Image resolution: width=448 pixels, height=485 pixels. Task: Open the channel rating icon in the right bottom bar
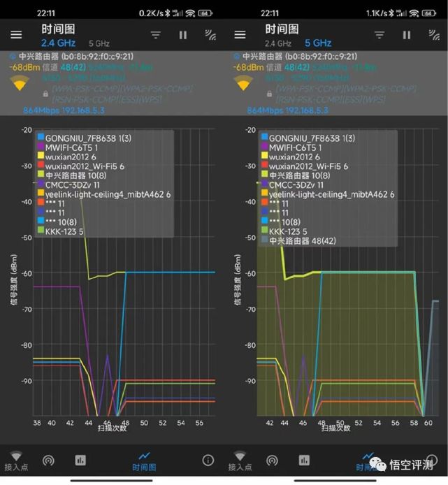(272, 461)
